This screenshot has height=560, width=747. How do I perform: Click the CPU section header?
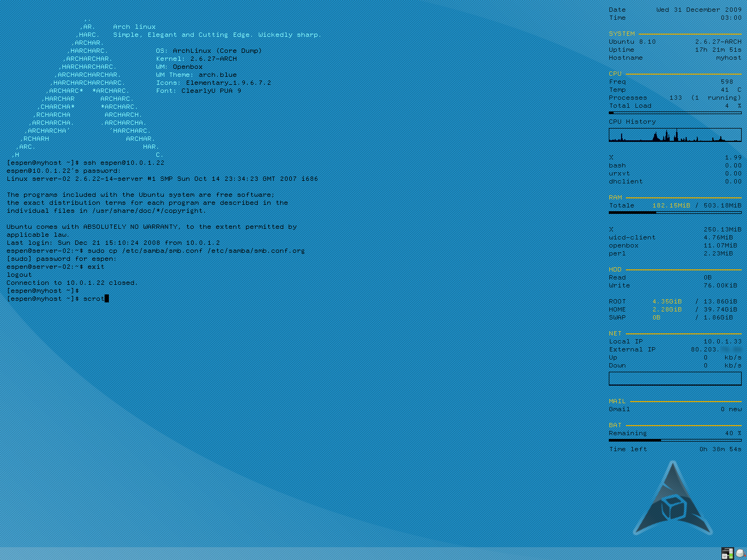coord(615,74)
